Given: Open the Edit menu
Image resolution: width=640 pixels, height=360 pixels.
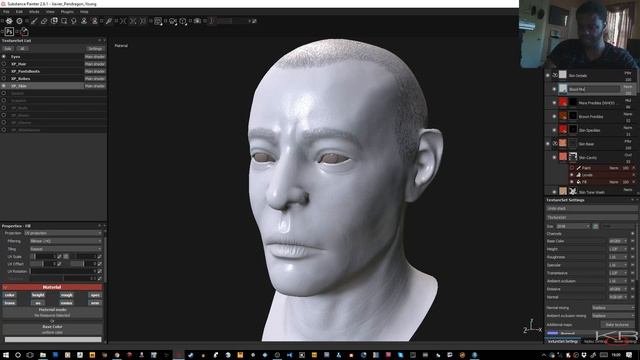Looking at the screenshot, I should click(x=19, y=12).
